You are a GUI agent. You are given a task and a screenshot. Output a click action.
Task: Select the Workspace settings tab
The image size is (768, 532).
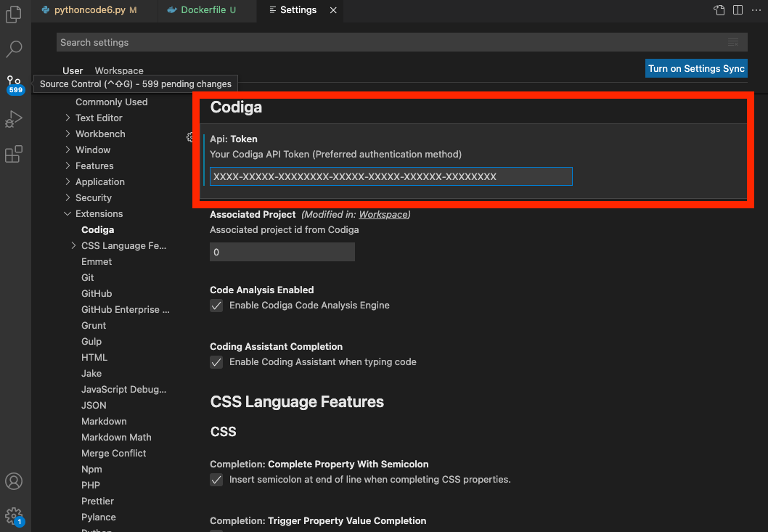pyautogui.click(x=119, y=70)
